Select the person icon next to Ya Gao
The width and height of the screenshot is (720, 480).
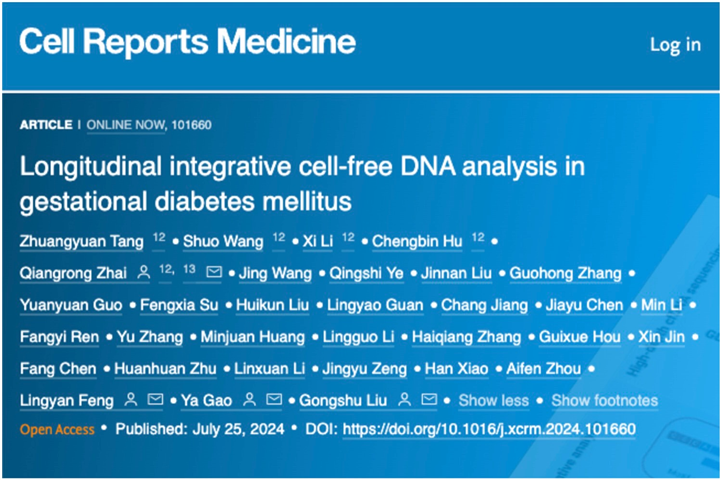(249, 399)
